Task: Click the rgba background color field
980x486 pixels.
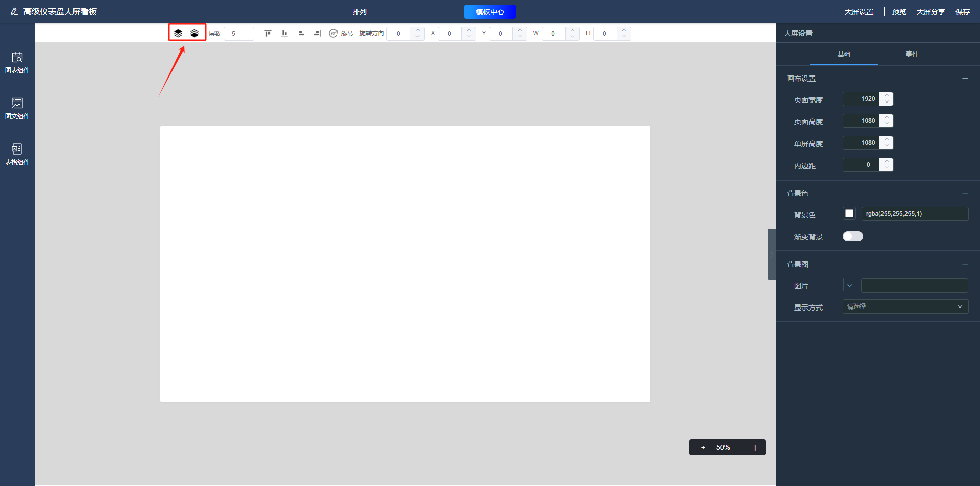Action: coord(915,214)
